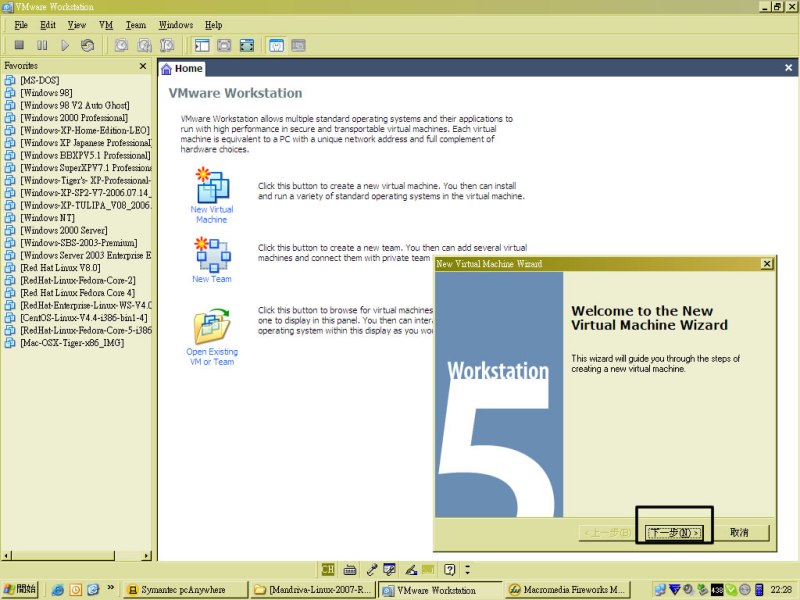Click the 開始 Start button

[20, 589]
